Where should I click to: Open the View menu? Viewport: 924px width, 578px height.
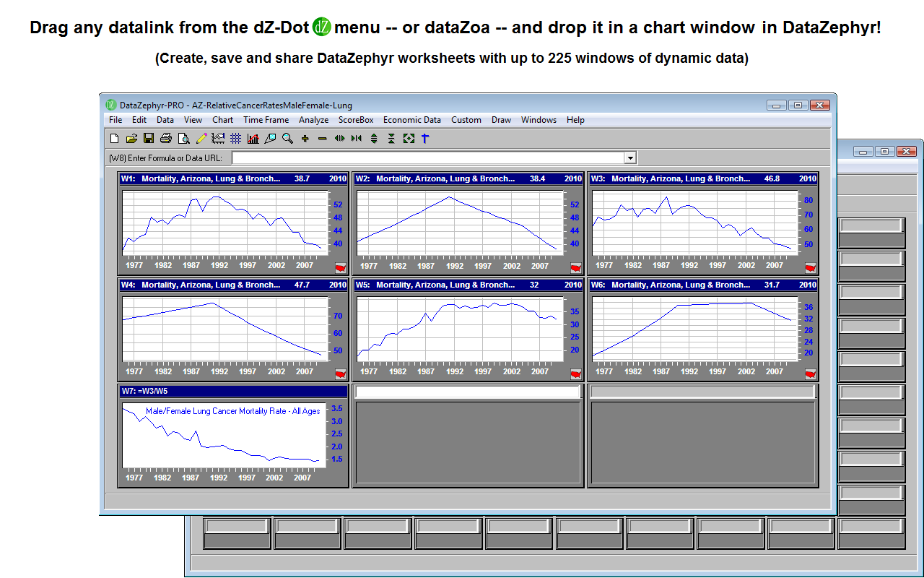coord(193,120)
